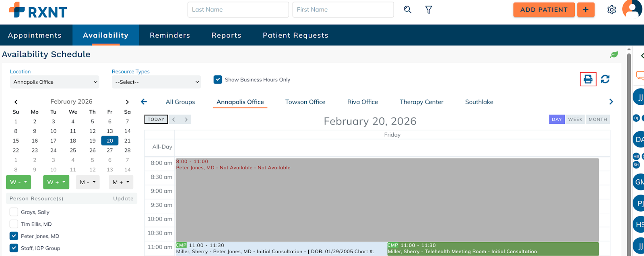Select the Towson Office location tab
The image size is (644, 256).
tap(305, 102)
